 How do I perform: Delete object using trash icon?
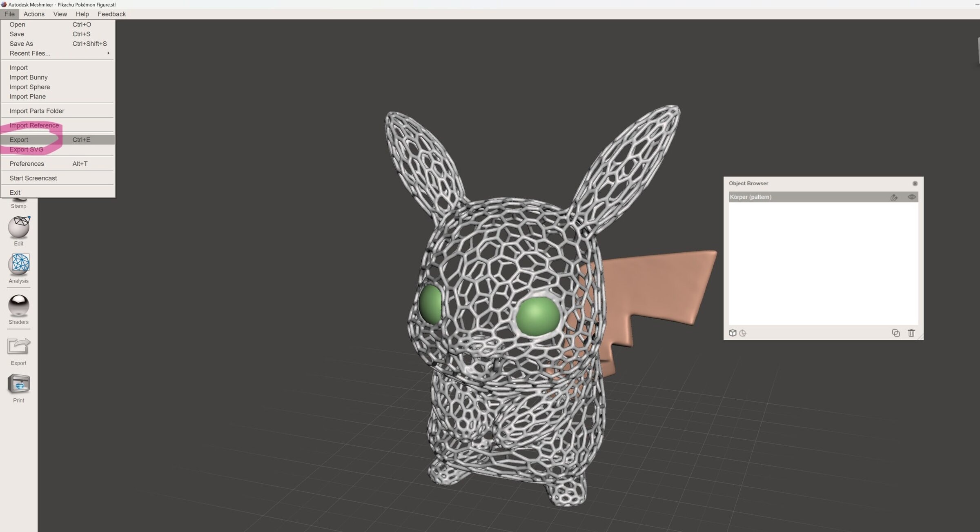tap(911, 333)
